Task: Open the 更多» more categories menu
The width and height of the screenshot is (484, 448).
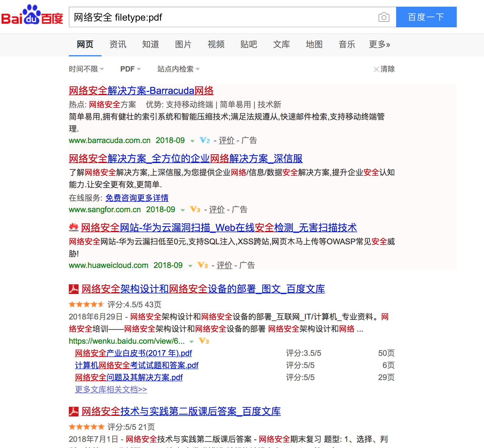Action: click(379, 45)
